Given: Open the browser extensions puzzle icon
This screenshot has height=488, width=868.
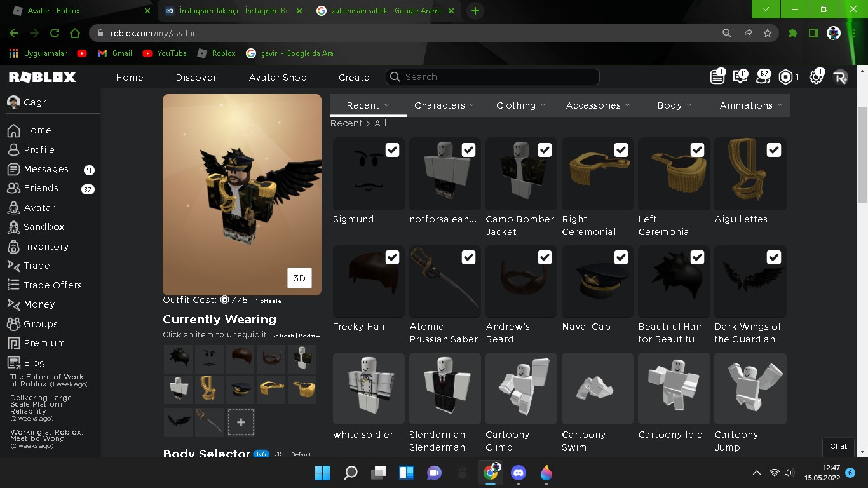Looking at the screenshot, I should [792, 33].
